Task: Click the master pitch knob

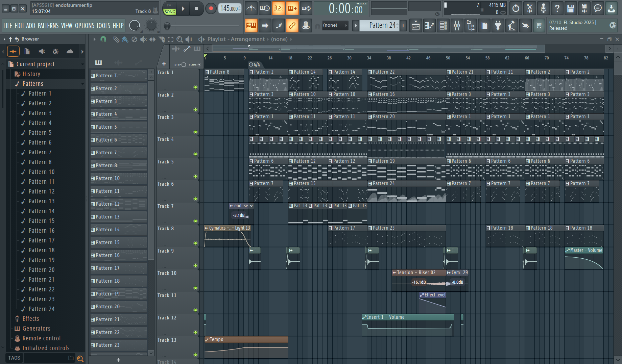Action: click(151, 25)
